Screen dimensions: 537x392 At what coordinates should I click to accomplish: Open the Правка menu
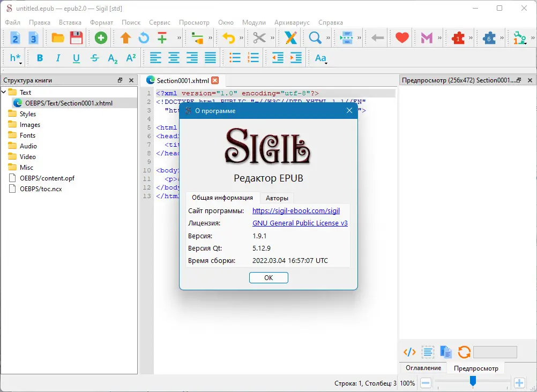(x=39, y=22)
